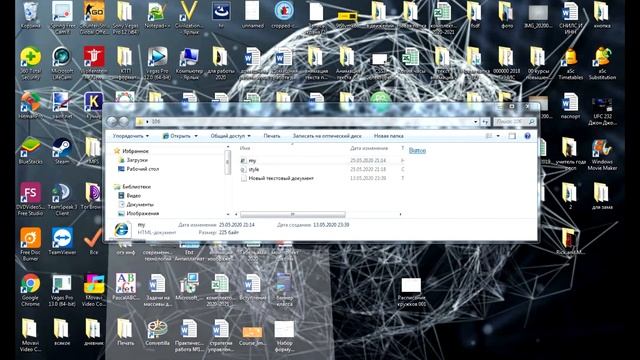Launch Google Chrome from the desktop

click(31, 290)
